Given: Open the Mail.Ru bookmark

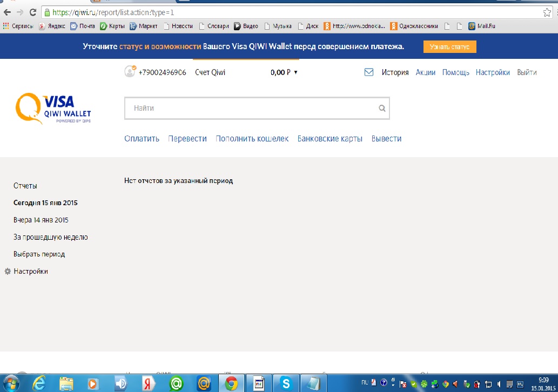Looking at the screenshot, I should tap(482, 26).
